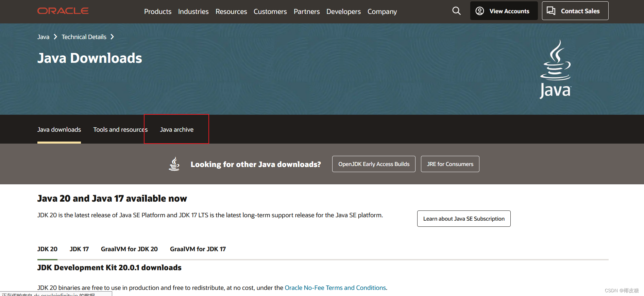This screenshot has width=644, height=296.
Task: Click the Oracle logo
Action: tap(63, 11)
